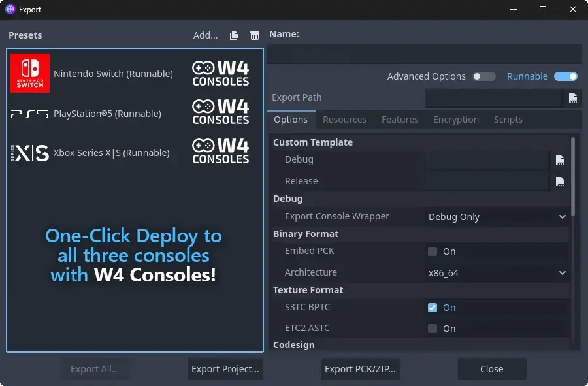Click the Export Path file browse icon
This screenshot has width=588, height=386.
(x=573, y=98)
